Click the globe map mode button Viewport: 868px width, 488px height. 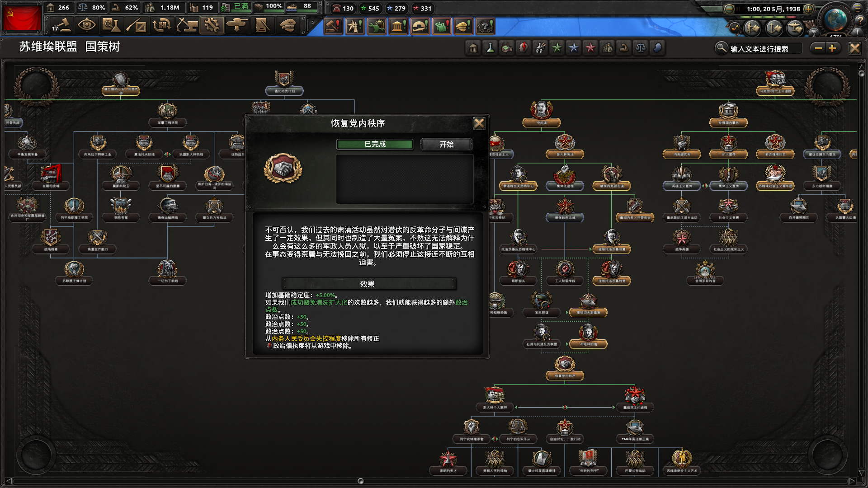[835, 19]
